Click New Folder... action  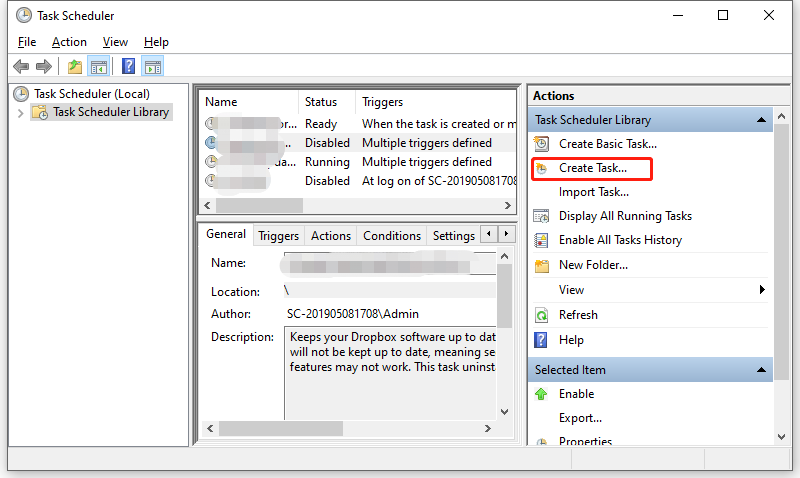point(593,265)
